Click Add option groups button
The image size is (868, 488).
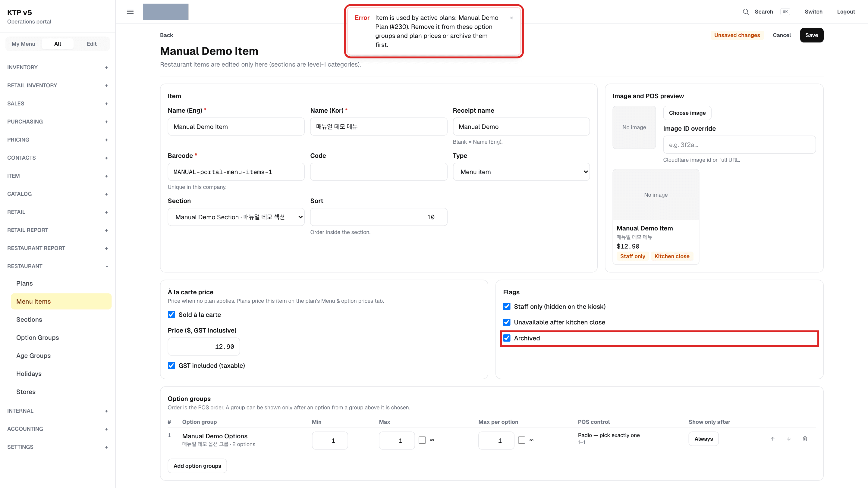(197, 466)
